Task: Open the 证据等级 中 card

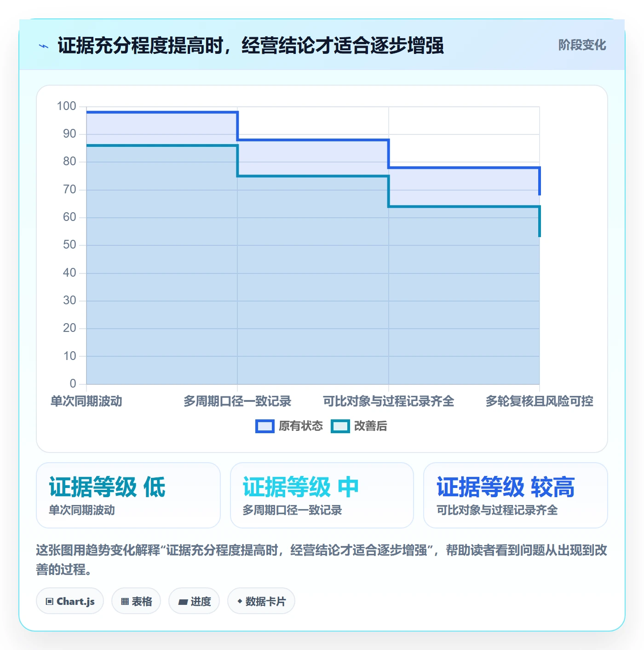Action: tap(322, 495)
